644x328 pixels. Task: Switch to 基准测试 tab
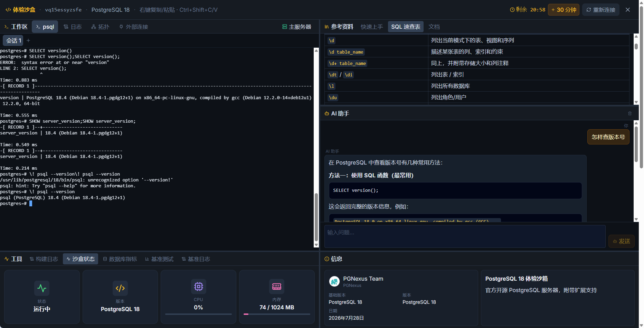159,259
